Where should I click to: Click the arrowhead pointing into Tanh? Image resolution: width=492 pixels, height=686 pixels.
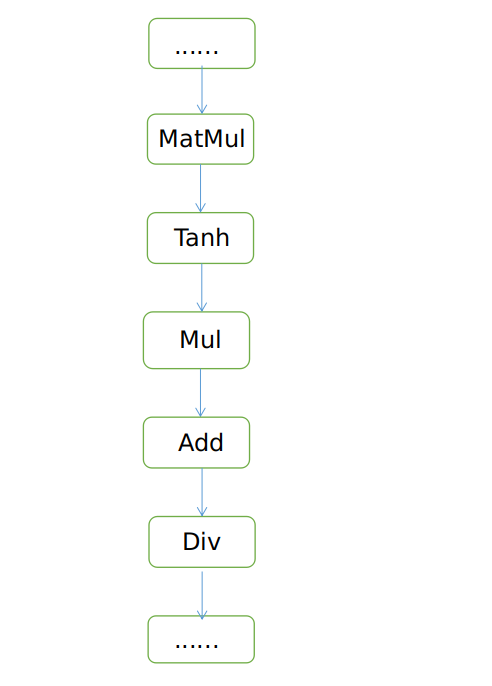[x=201, y=207]
